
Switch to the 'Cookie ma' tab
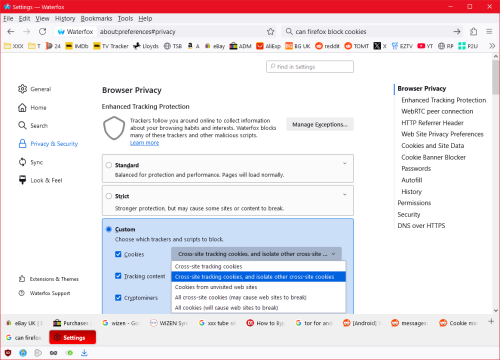point(459,323)
